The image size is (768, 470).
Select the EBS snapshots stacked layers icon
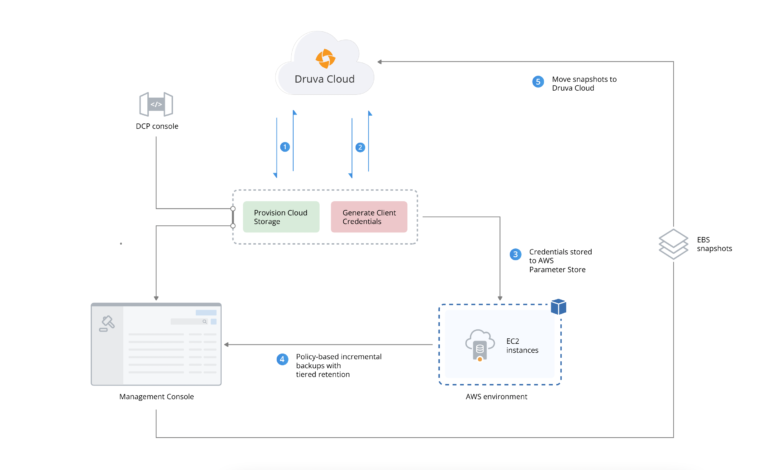(x=672, y=242)
